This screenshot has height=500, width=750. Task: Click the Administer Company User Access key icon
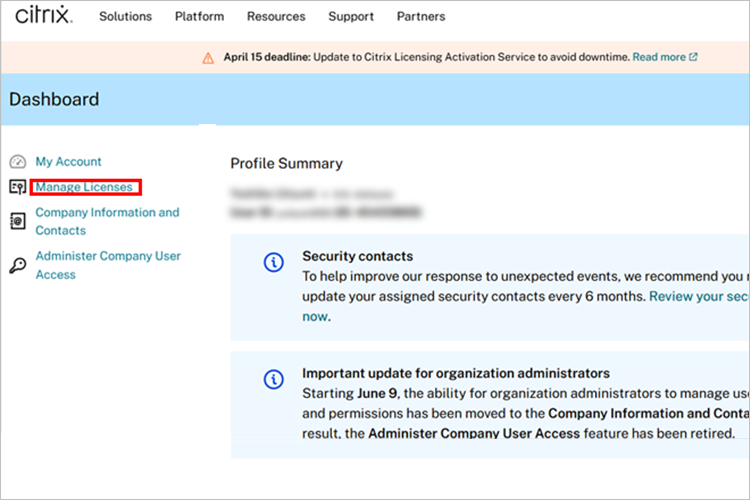pos(17,265)
